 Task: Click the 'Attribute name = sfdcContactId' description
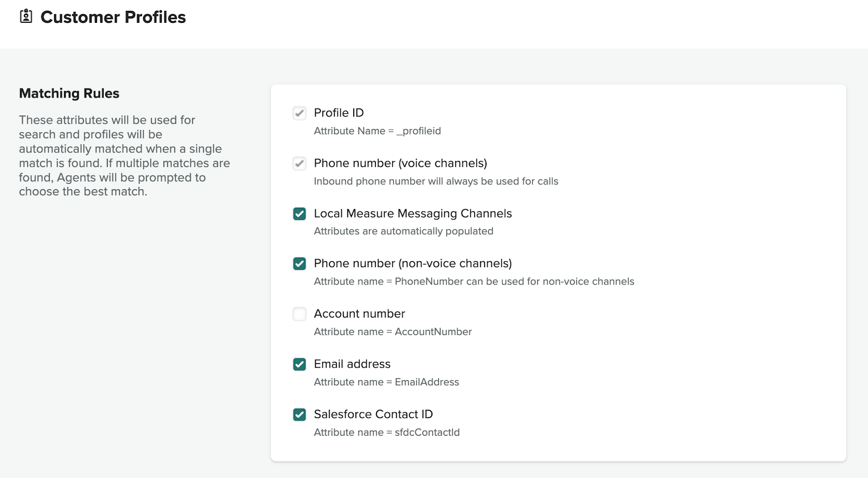pos(386,432)
